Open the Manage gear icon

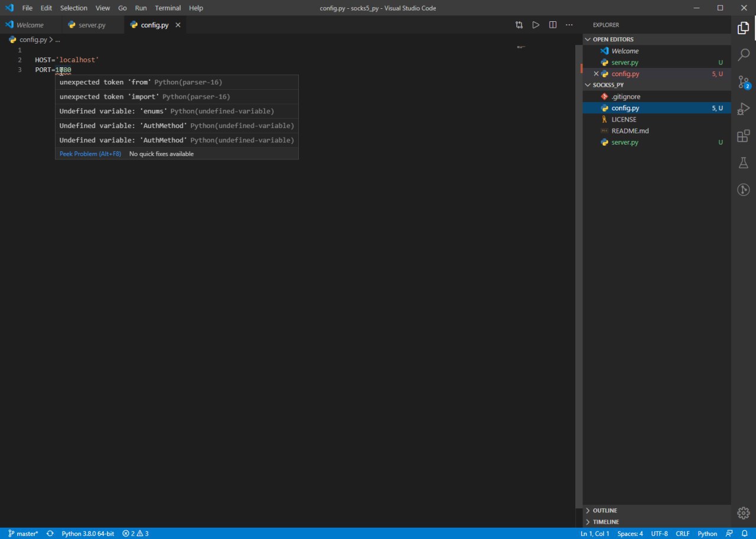[x=744, y=512]
